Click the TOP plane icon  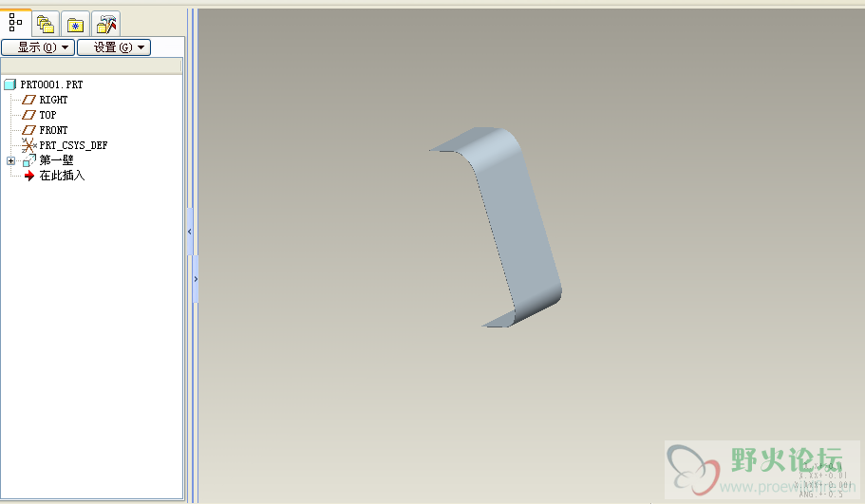pos(28,115)
